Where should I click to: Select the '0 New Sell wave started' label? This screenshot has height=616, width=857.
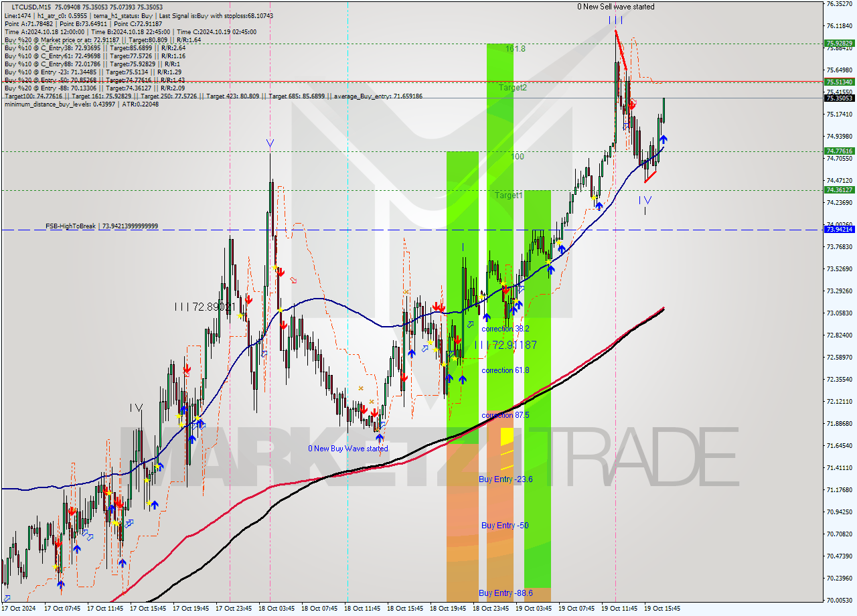coord(616,7)
